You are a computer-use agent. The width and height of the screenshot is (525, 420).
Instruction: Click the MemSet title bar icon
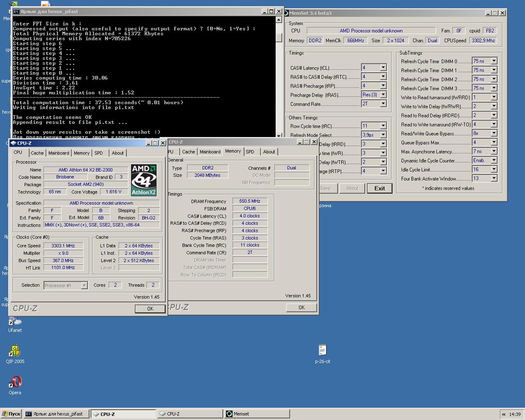[286, 13]
